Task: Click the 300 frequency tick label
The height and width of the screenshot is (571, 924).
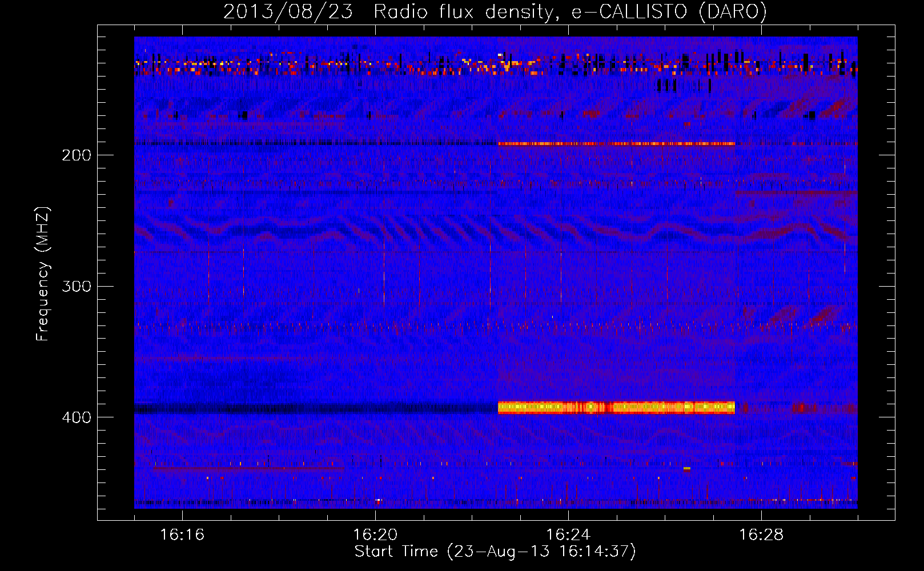Action: pos(77,286)
